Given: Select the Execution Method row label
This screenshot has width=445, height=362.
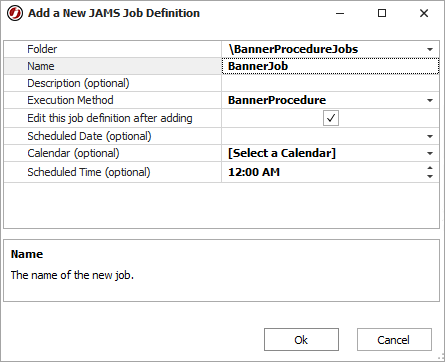Looking at the screenshot, I should click(x=70, y=100).
